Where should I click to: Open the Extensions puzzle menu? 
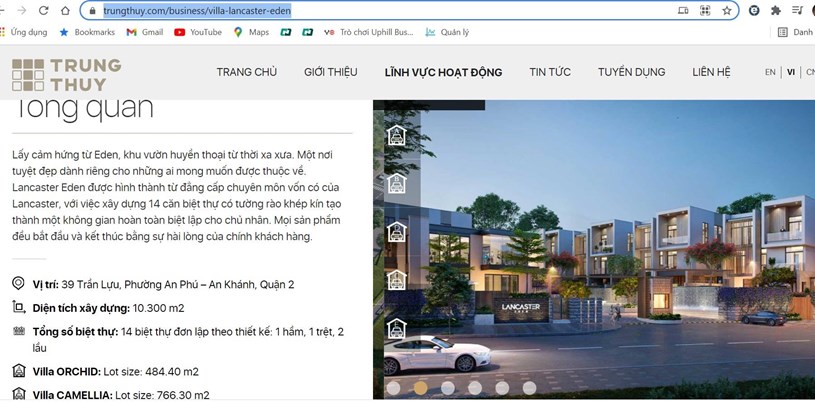[775, 10]
